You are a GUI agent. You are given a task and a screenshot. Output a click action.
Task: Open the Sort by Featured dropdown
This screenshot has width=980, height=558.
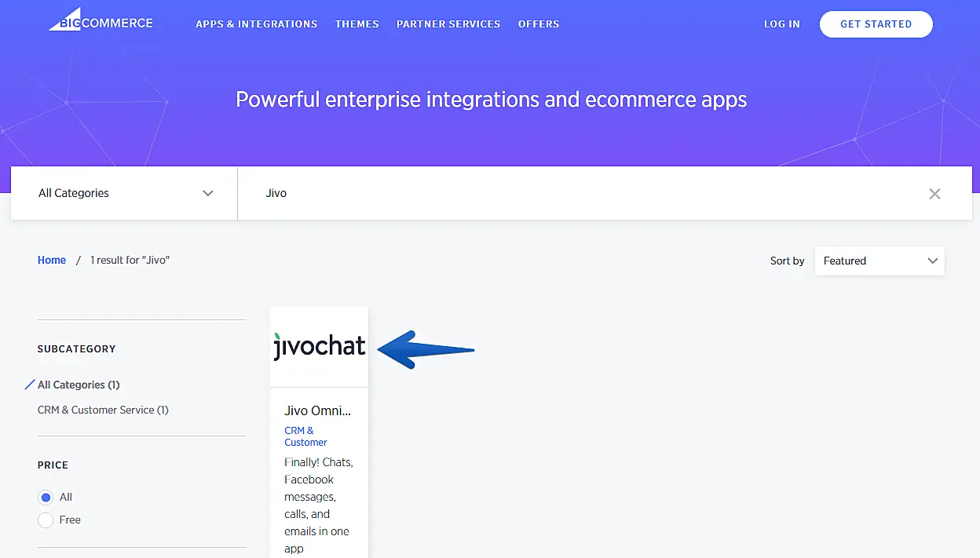879,261
